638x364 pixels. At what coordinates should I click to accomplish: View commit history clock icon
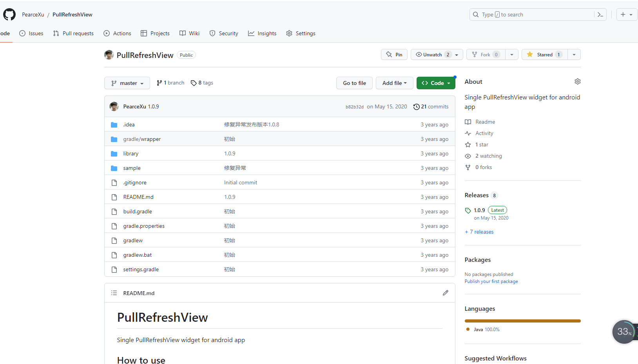click(416, 106)
